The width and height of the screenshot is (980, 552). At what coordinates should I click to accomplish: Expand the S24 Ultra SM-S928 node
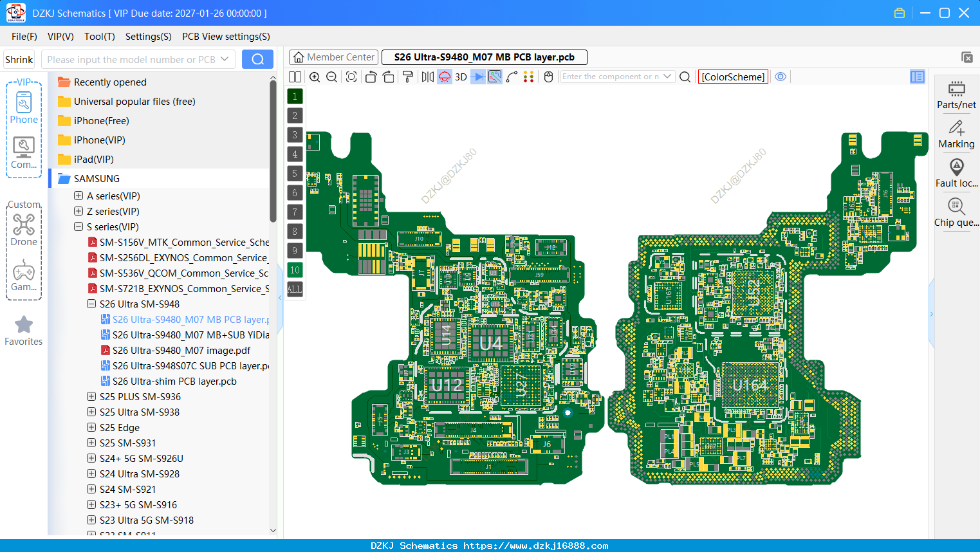pyautogui.click(x=91, y=474)
